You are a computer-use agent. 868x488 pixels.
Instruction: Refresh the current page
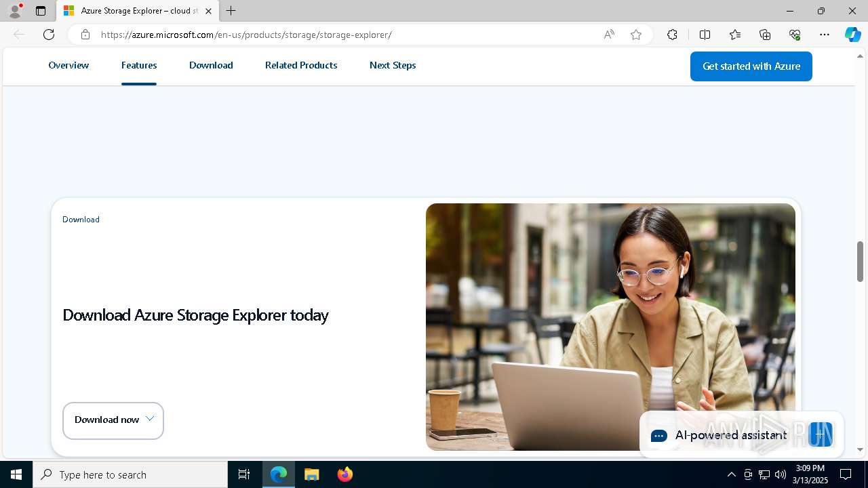click(49, 35)
